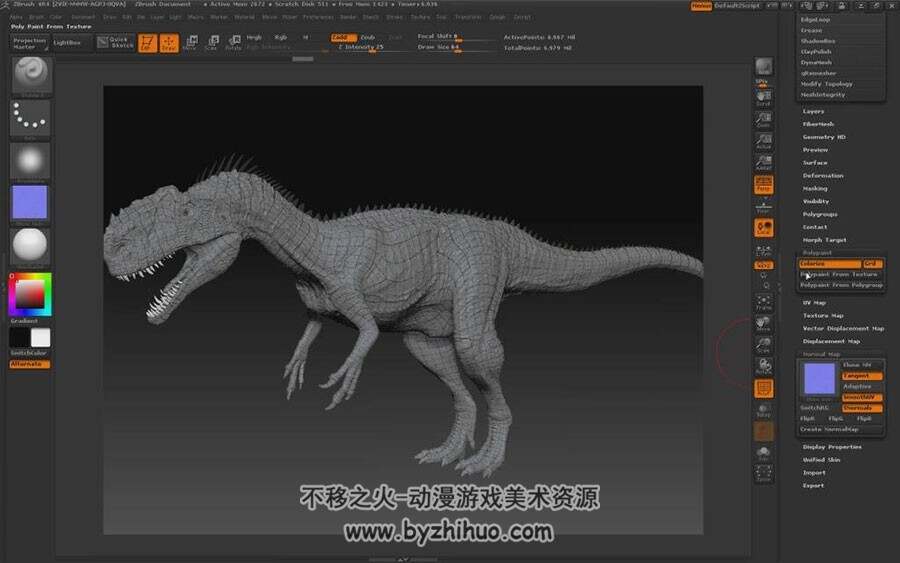Toggle the Rgb paint mode

click(280, 37)
